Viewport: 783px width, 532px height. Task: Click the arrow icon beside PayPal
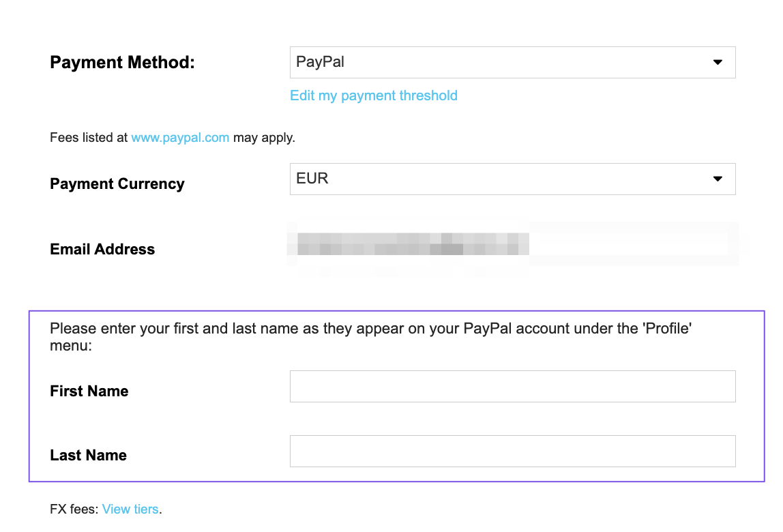(718, 62)
